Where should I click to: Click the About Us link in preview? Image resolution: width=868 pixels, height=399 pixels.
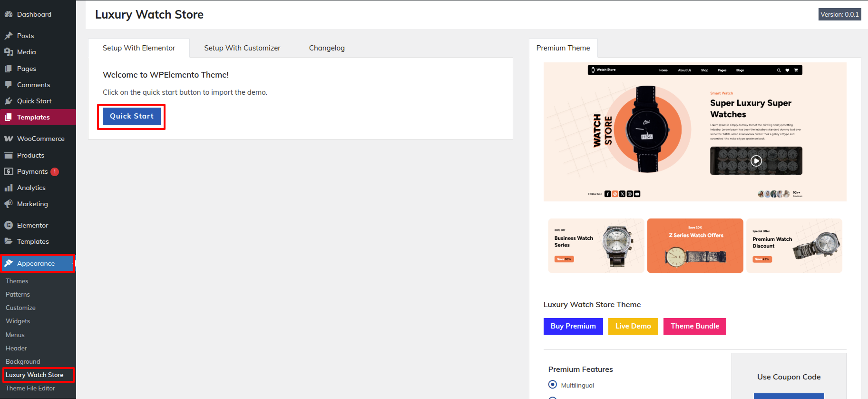pos(684,70)
